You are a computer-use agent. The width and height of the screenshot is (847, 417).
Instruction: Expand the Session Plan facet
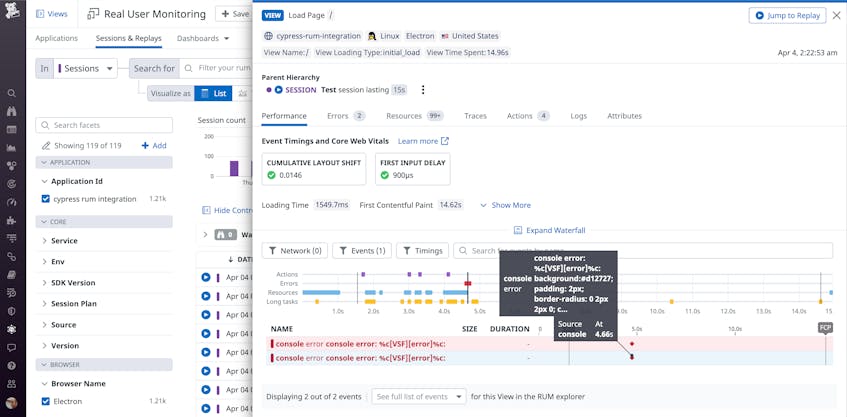click(44, 304)
